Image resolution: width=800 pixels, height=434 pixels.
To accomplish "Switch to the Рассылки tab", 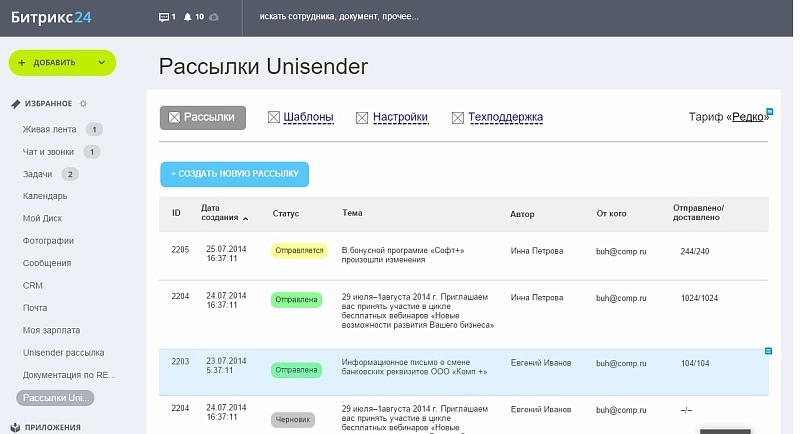I will [x=203, y=118].
